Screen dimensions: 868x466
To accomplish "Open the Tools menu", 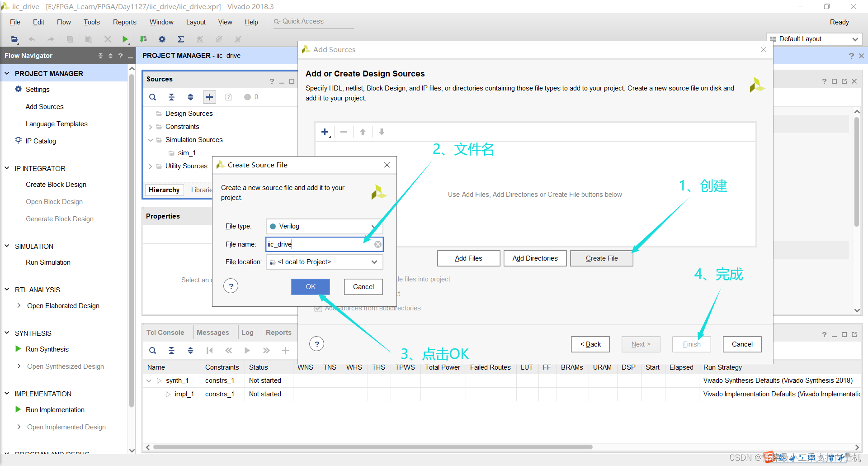I will 91,22.
